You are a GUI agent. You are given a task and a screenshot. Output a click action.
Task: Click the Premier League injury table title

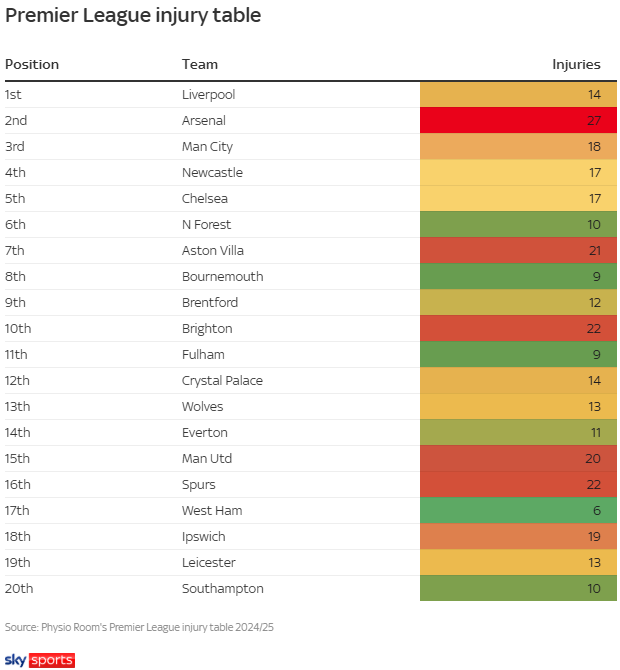tap(134, 15)
